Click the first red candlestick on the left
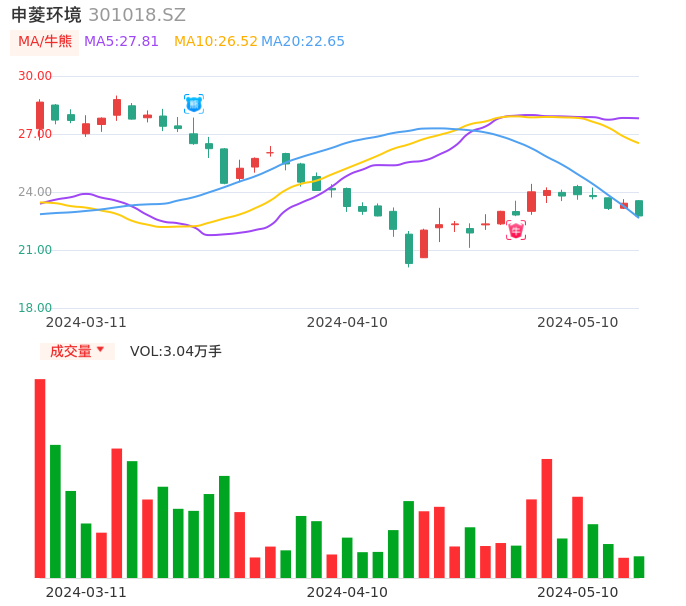Screen dimensions: 686x606 [40, 115]
